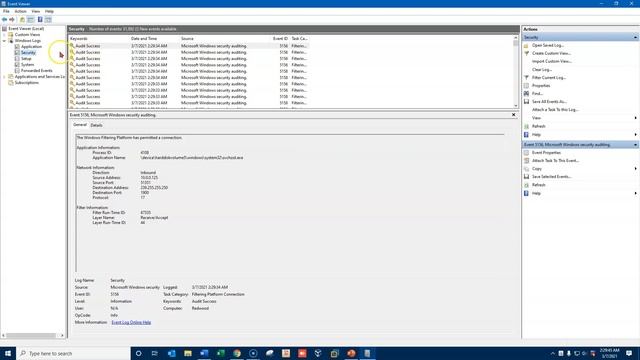Toggle the console tree toolbar icon

point(31,20)
